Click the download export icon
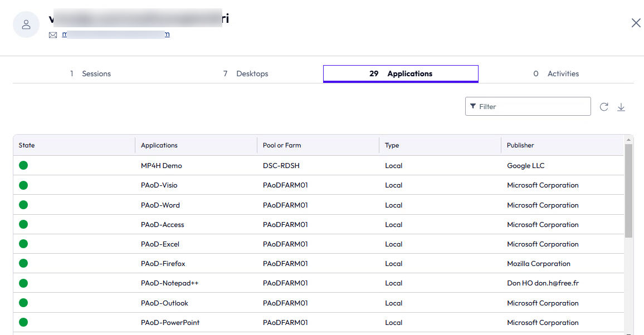 tap(621, 107)
